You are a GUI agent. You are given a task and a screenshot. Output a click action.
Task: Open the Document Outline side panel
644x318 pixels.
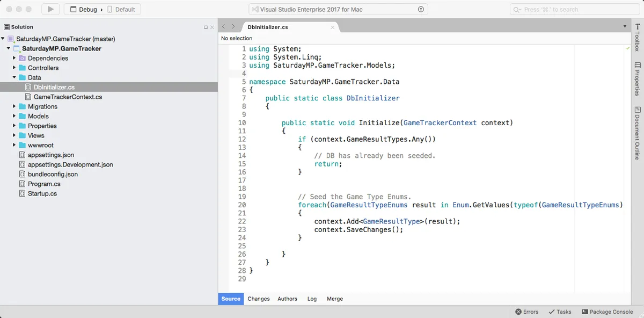coord(637,133)
